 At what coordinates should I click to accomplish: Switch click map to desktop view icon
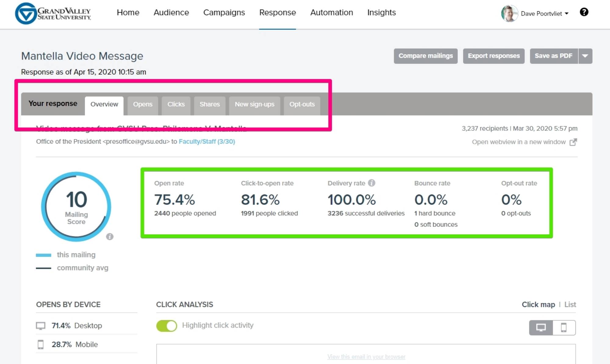pyautogui.click(x=541, y=328)
